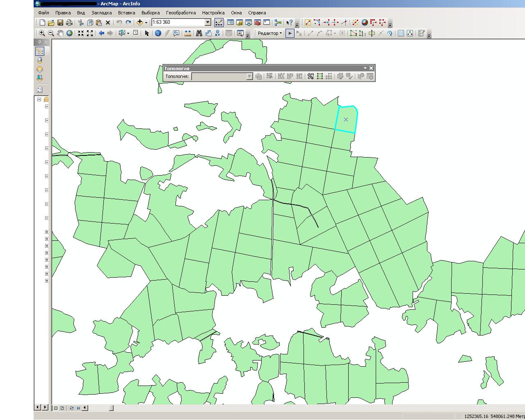
Task: Select the Zoom In tool
Action: [42, 33]
